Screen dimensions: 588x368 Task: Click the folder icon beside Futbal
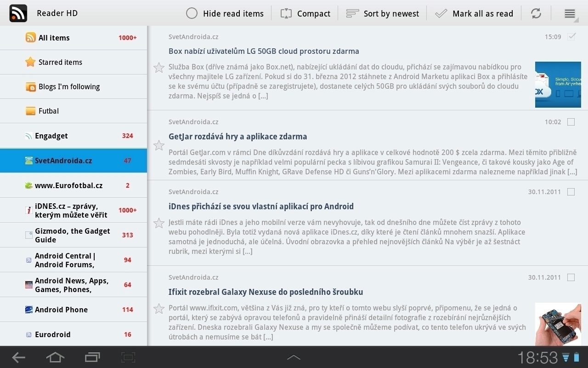(x=30, y=111)
